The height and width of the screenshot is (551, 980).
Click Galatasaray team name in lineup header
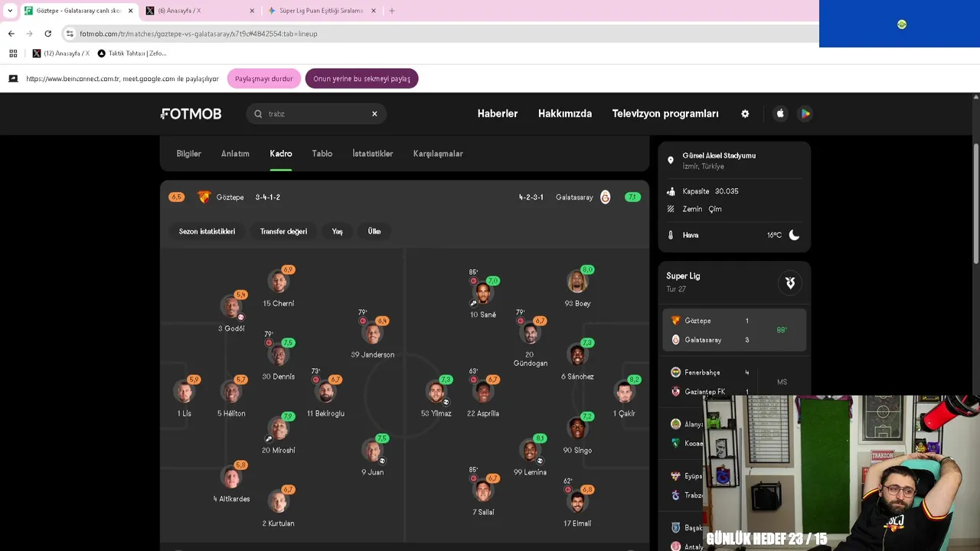click(574, 197)
